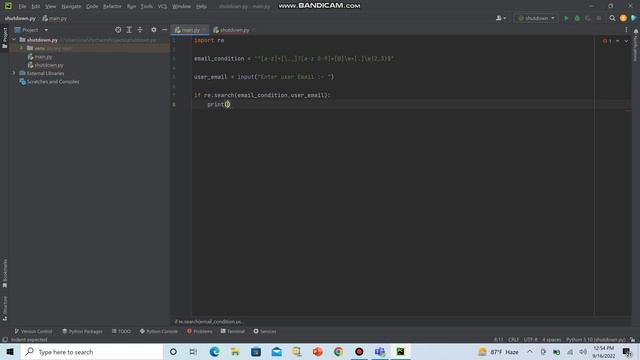Open Microsoft Edge from the taskbar

tap(214, 352)
